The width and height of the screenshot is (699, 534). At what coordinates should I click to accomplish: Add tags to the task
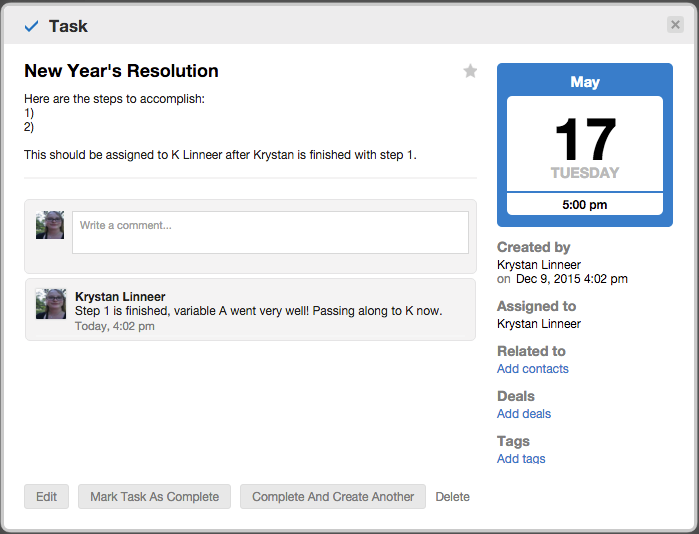click(521, 458)
